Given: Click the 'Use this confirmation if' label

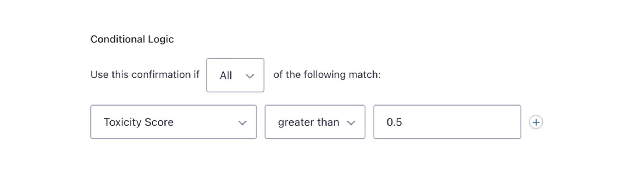Looking at the screenshot, I should click(145, 75).
